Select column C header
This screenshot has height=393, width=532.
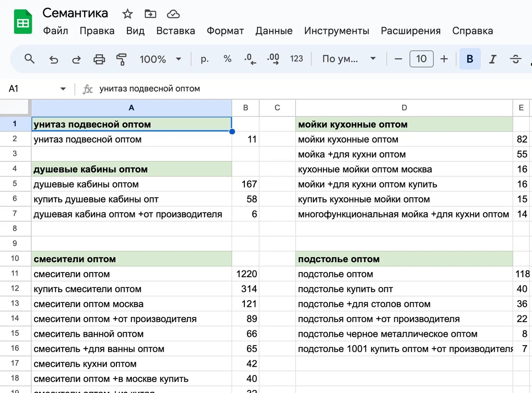[277, 108]
